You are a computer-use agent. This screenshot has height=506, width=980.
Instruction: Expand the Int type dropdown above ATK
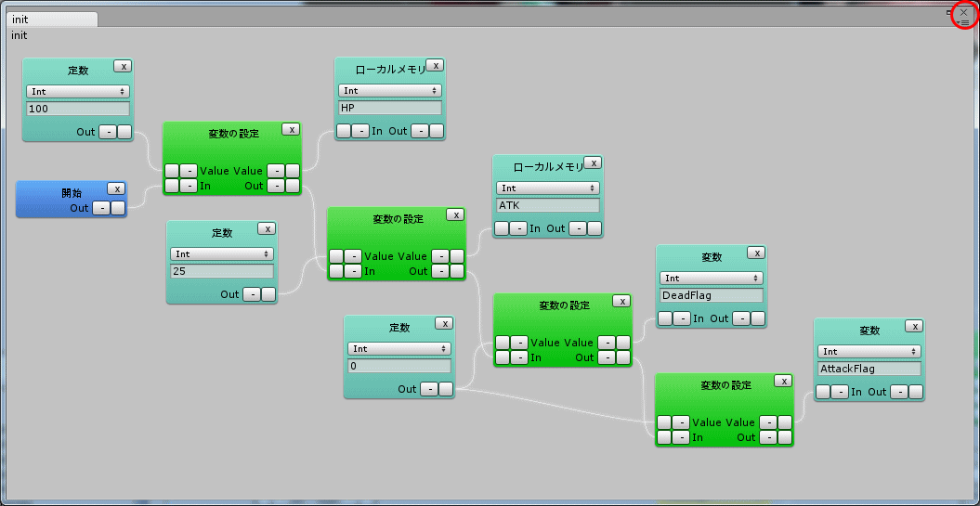(548, 188)
